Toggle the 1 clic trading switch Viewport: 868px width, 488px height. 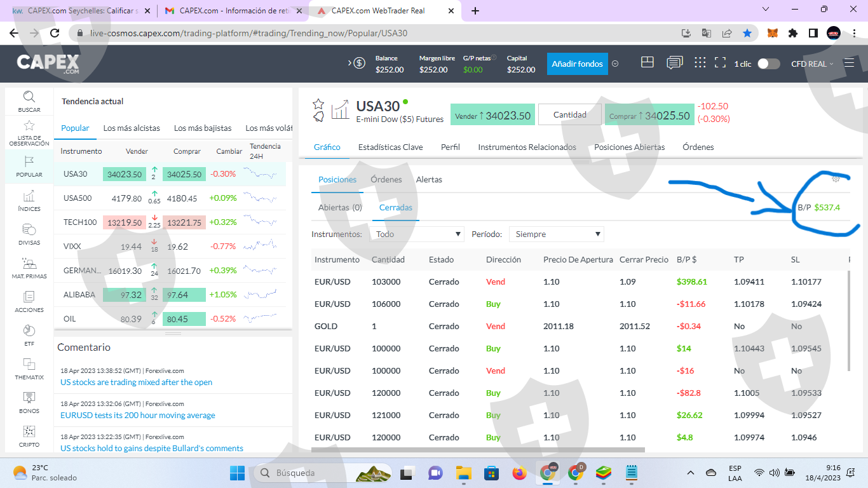tap(768, 64)
